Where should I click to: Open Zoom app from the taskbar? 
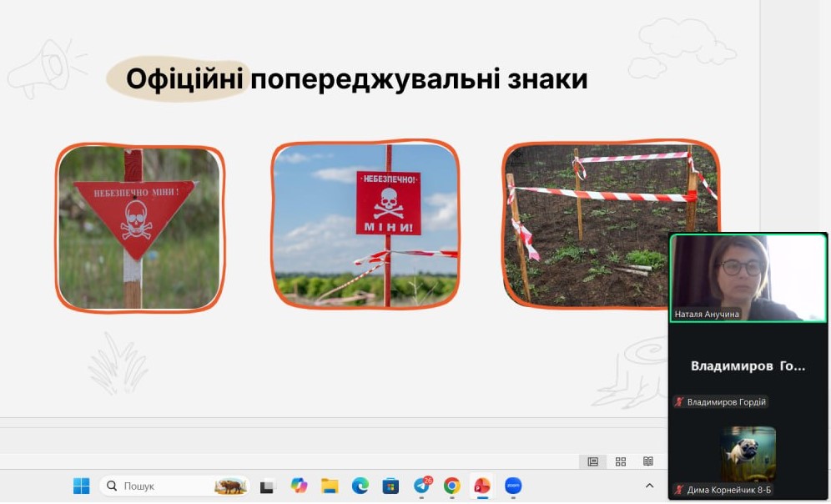pos(512,486)
